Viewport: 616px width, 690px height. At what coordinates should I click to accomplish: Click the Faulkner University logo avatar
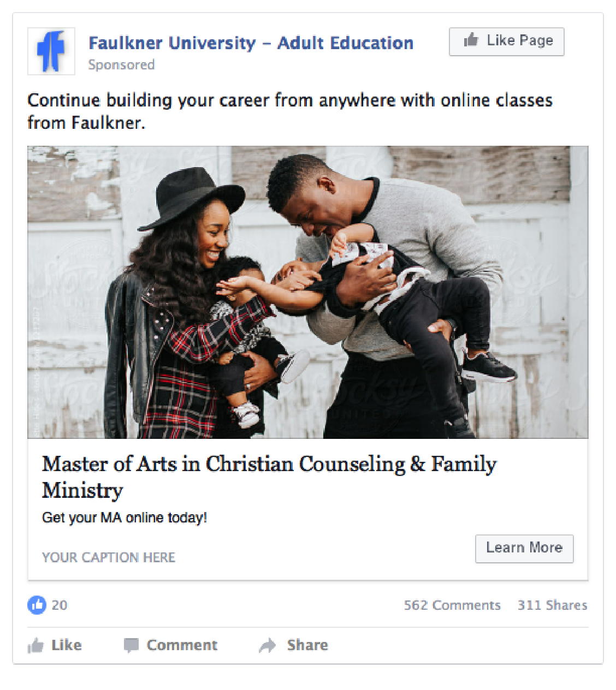(51, 51)
